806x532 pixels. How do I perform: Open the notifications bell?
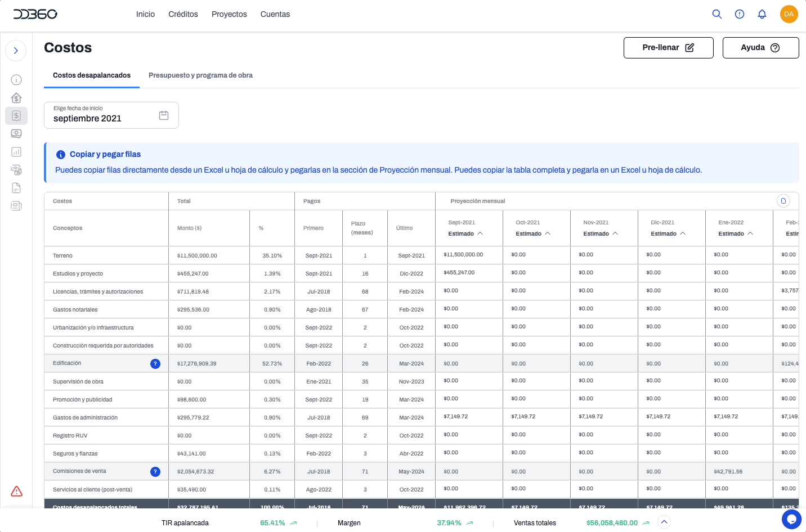click(762, 14)
